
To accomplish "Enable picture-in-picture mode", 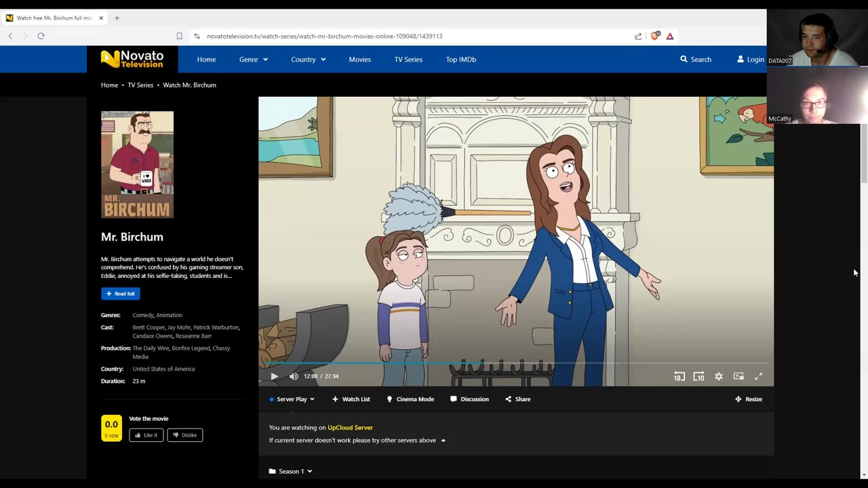I will tap(738, 376).
